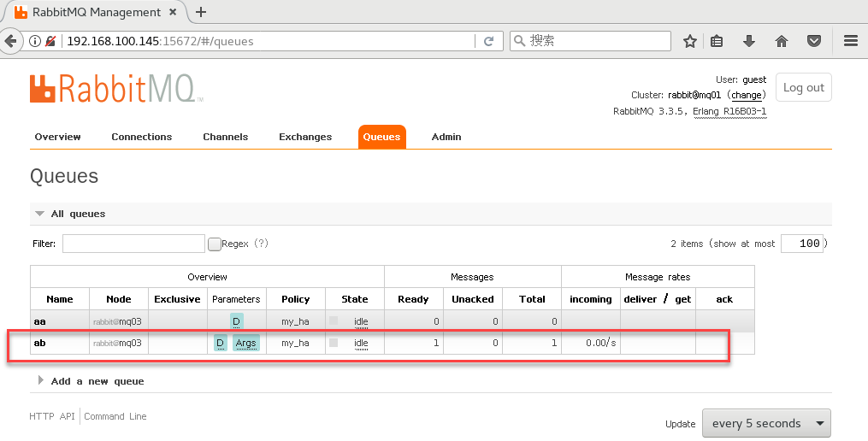The image size is (868, 441).
Task: Sort by the deliver / get column header
Action: pos(657,299)
